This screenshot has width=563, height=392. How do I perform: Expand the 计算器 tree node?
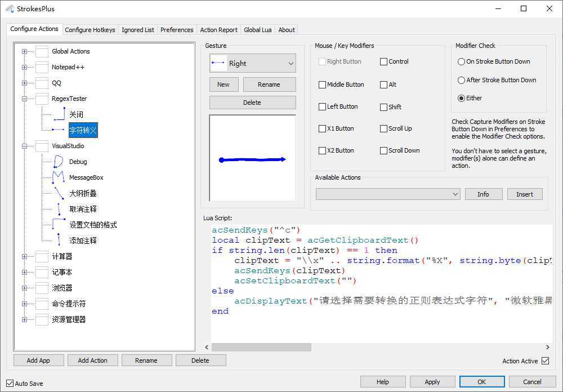[24, 256]
